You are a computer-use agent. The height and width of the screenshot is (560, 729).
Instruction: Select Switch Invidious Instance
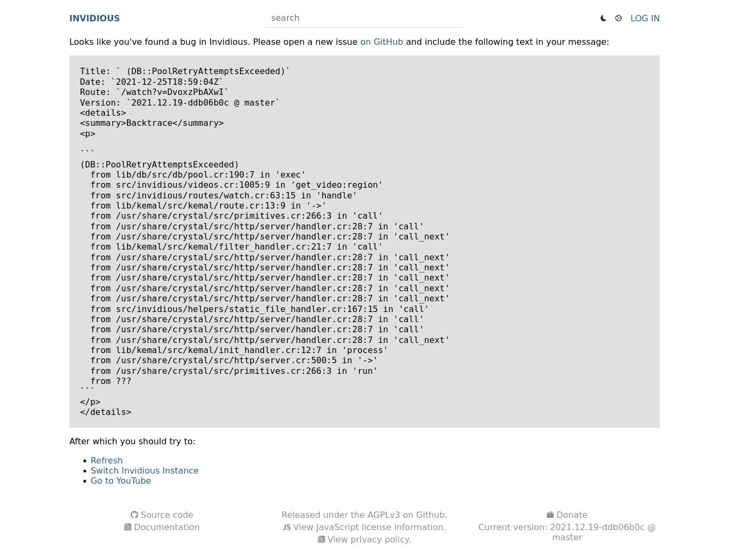[145, 470]
